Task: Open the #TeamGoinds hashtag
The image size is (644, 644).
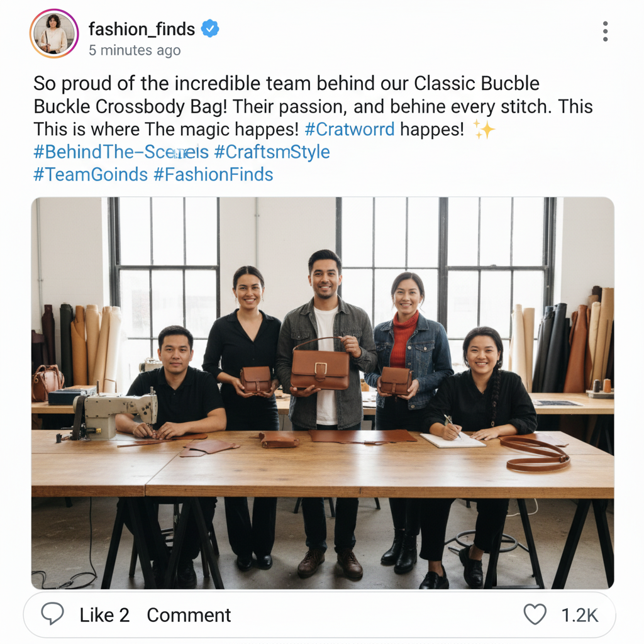Action: [91, 175]
